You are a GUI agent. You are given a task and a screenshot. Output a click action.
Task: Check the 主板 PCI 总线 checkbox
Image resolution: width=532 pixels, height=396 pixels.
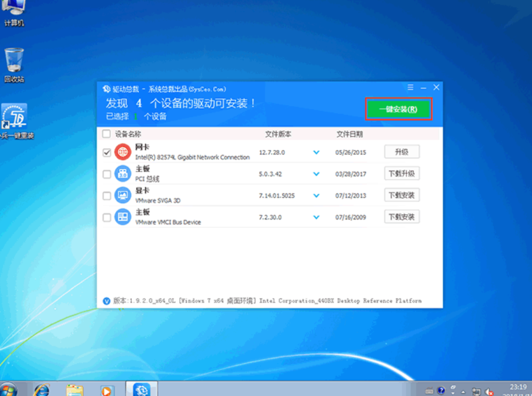[107, 174]
